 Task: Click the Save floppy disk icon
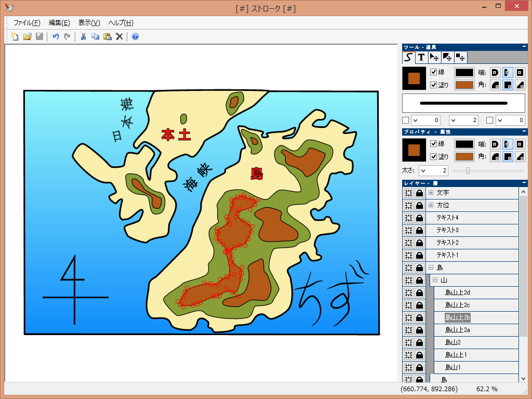pos(39,36)
